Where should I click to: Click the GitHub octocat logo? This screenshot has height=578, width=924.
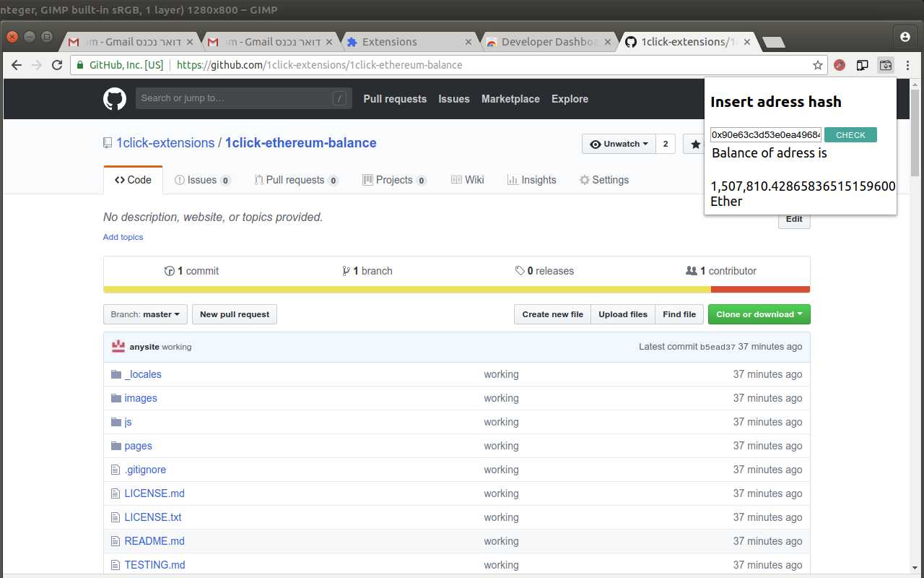(115, 99)
